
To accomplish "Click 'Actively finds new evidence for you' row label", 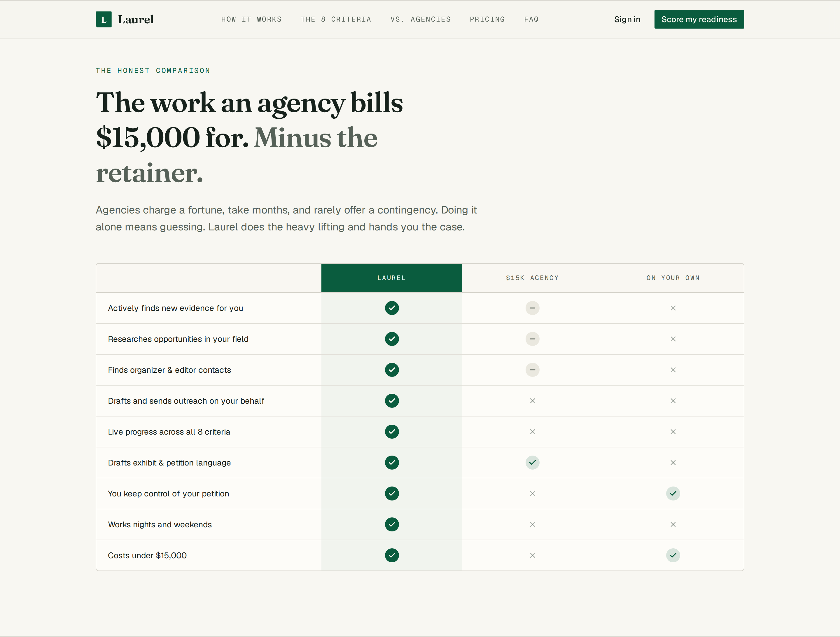I will coord(176,308).
